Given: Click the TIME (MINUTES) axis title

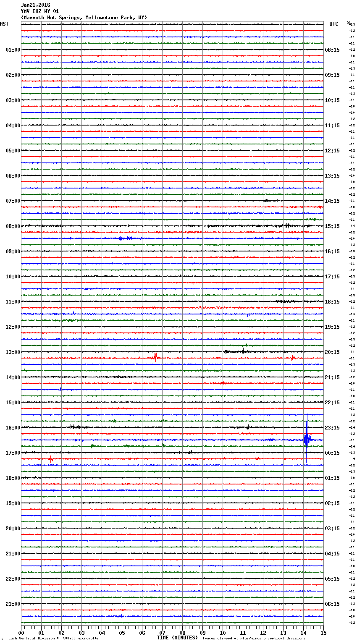Looking at the screenshot, I should click(177, 638).
